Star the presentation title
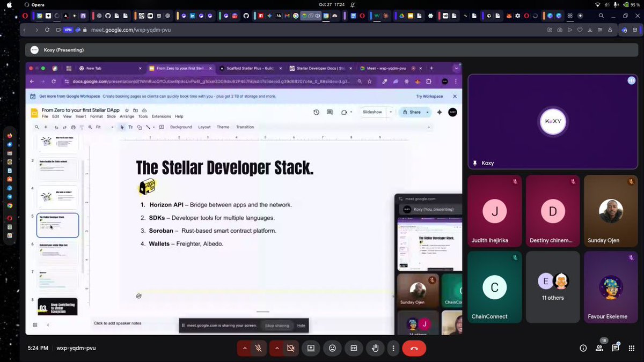Viewport: 644px width, 362px height. pyautogui.click(x=127, y=110)
